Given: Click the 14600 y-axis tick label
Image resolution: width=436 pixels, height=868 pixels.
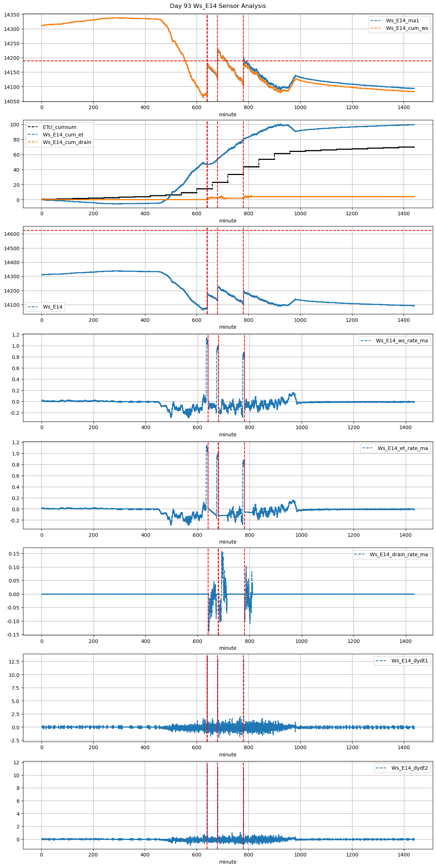Looking at the screenshot, I should coord(12,234).
